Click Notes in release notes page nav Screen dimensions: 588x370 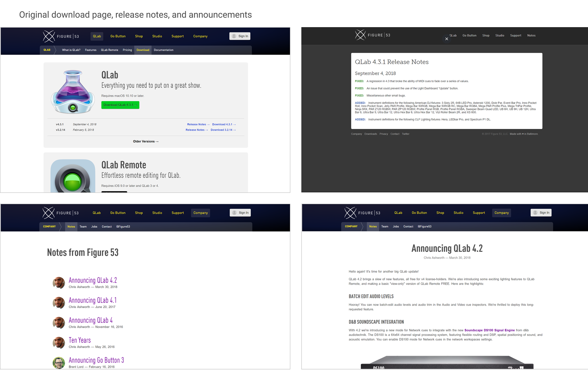pos(531,36)
